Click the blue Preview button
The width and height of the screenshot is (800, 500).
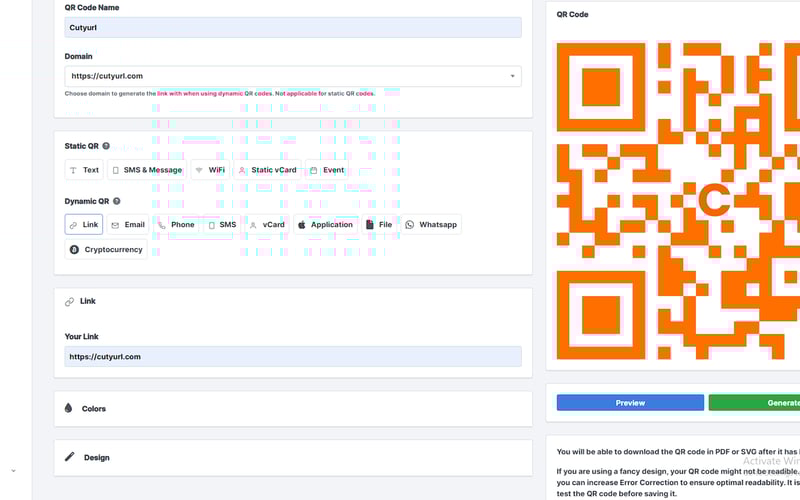630,403
